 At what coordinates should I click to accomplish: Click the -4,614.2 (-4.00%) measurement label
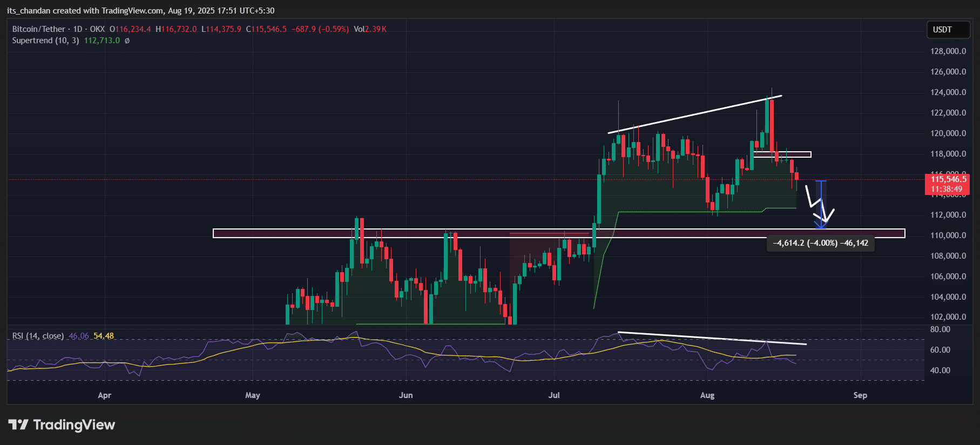point(820,243)
